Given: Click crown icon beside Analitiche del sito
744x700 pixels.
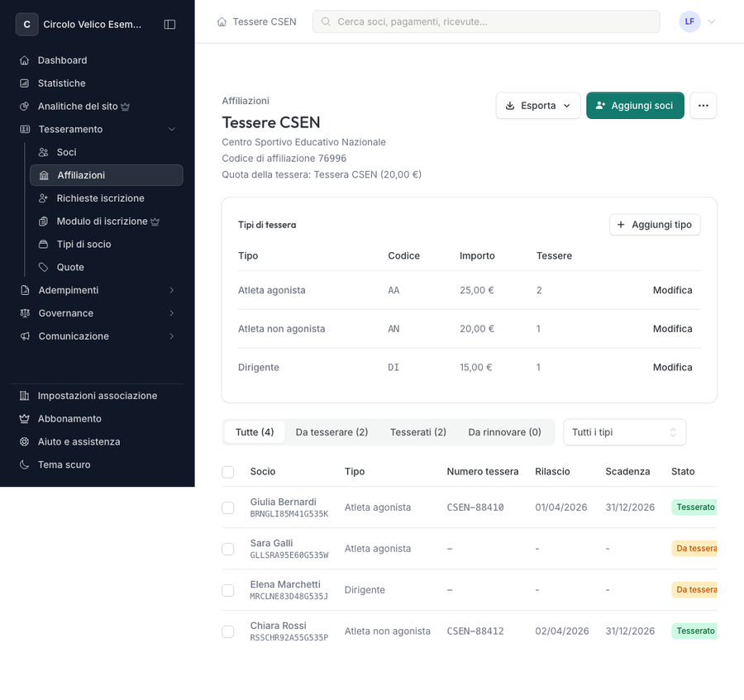Looking at the screenshot, I should 126,107.
